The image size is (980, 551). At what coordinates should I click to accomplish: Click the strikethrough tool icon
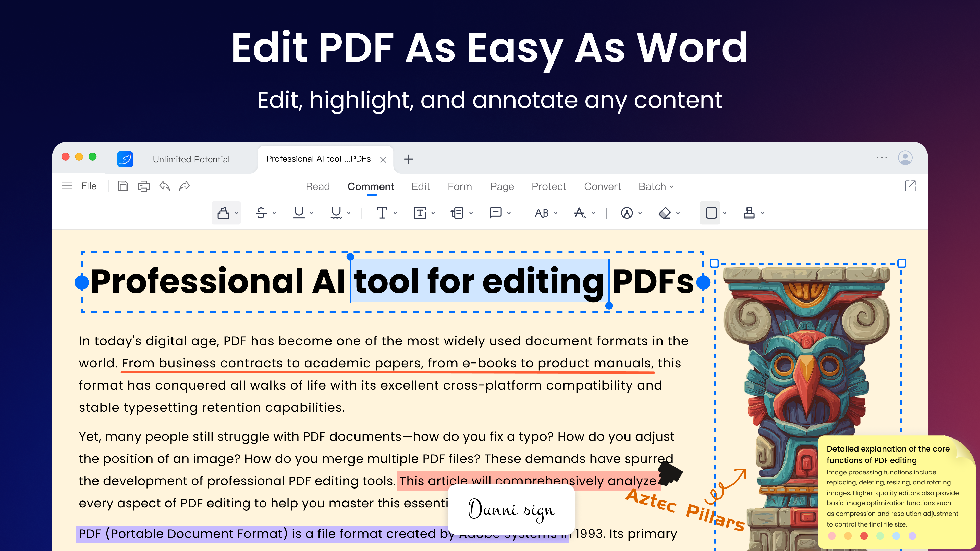(261, 213)
